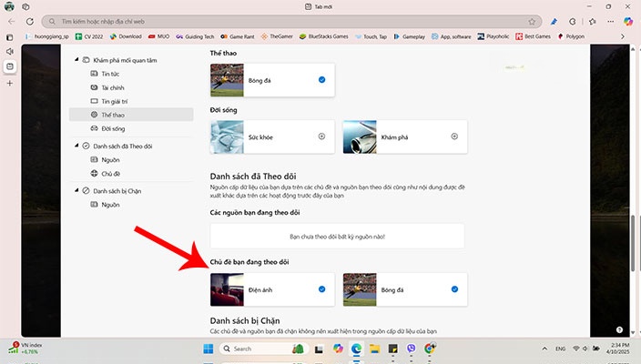Open the huonggiang_sp bookmark

pyautogui.click(x=47, y=36)
